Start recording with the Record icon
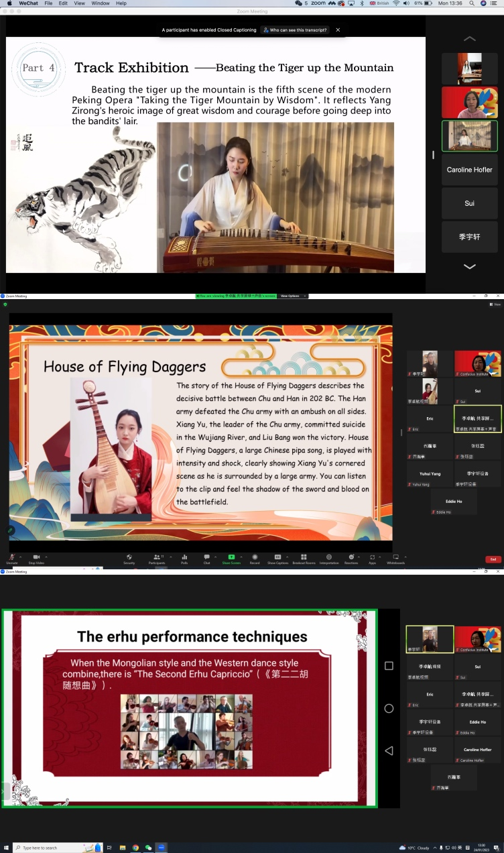This screenshot has height=853, width=504. (255, 557)
